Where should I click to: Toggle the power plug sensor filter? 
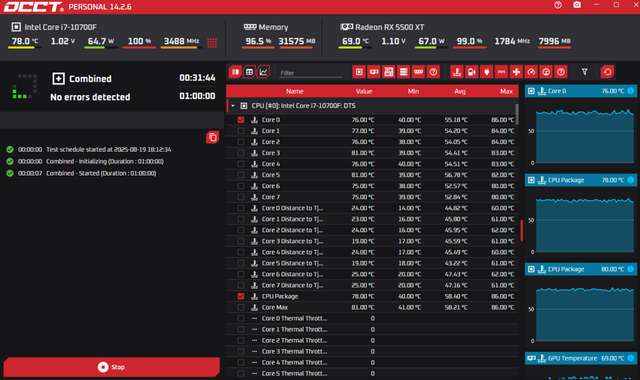pyautogui.click(x=487, y=72)
